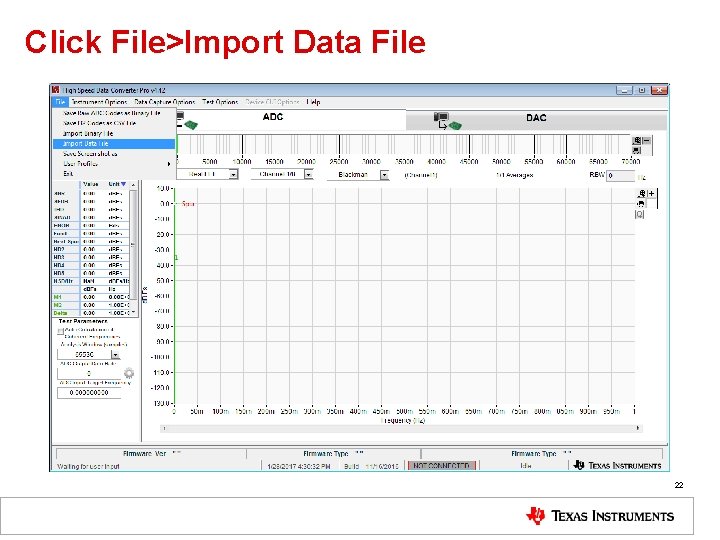720x540 pixels.
Task: Click Exit in the File menu
Action: pyautogui.click(x=114, y=174)
